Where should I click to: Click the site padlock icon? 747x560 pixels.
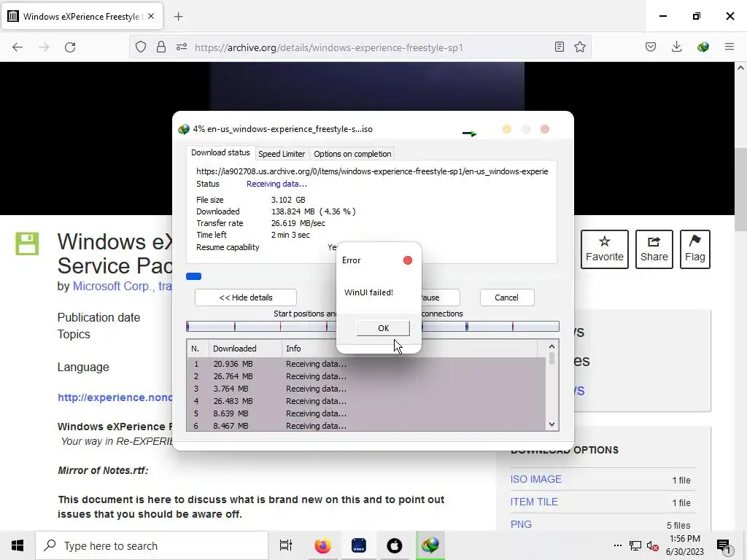pos(161,47)
